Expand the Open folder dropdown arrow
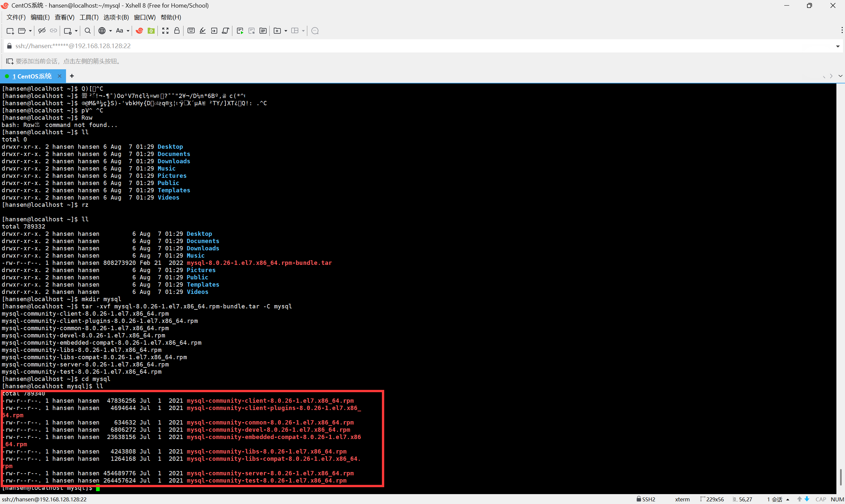This screenshot has width=845, height=504. coord(30,31)
